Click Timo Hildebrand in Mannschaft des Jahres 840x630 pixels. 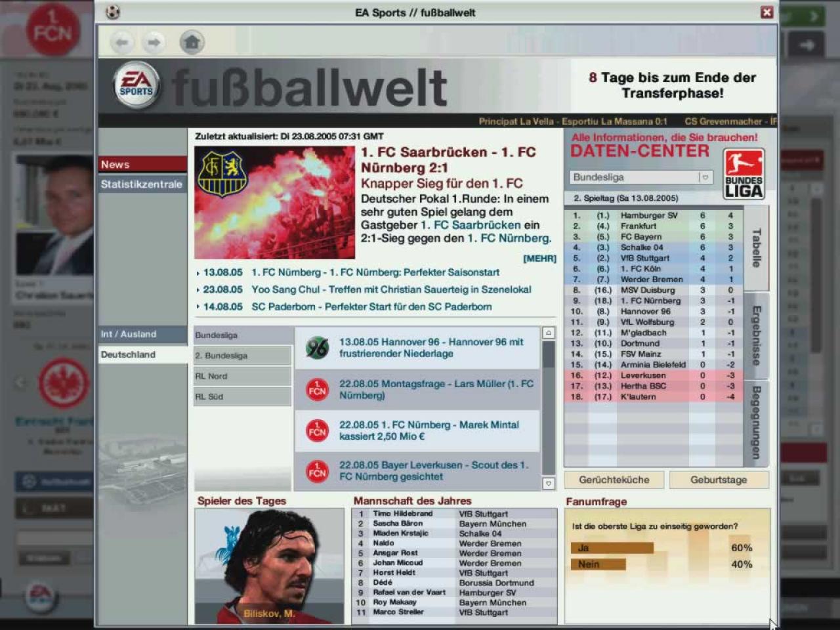[x=402, y=514]
